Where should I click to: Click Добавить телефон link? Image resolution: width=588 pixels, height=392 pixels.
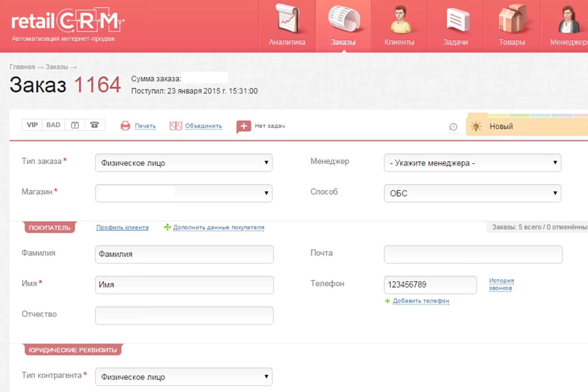pyautogui.click(x=421, y=301)
